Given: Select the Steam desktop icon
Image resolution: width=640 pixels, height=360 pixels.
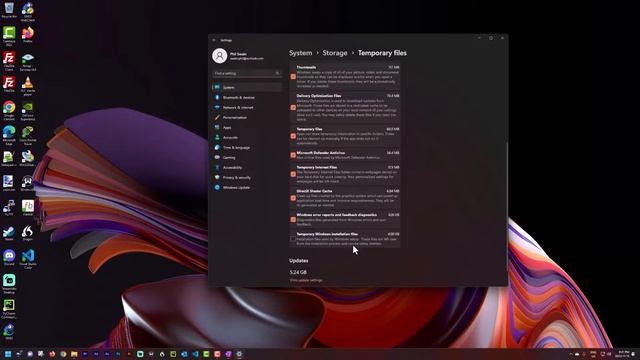Looking at the screenshot, I should click(9, 233).
